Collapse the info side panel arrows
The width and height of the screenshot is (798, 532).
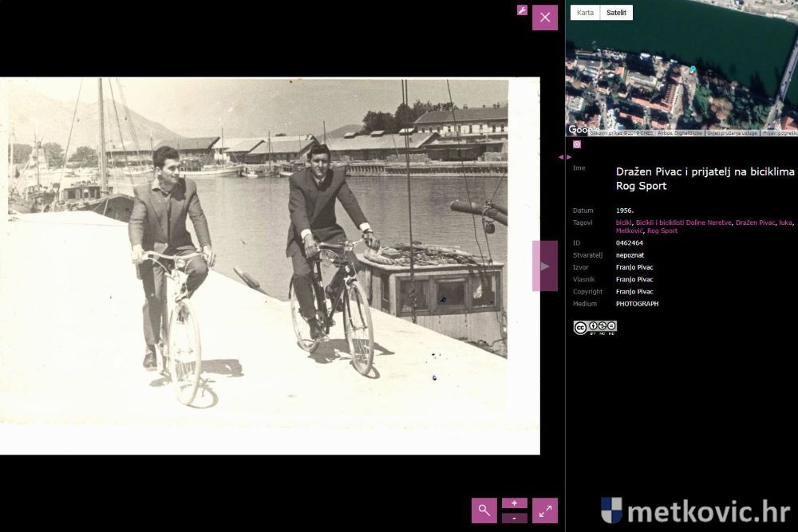tap(564, 157)
